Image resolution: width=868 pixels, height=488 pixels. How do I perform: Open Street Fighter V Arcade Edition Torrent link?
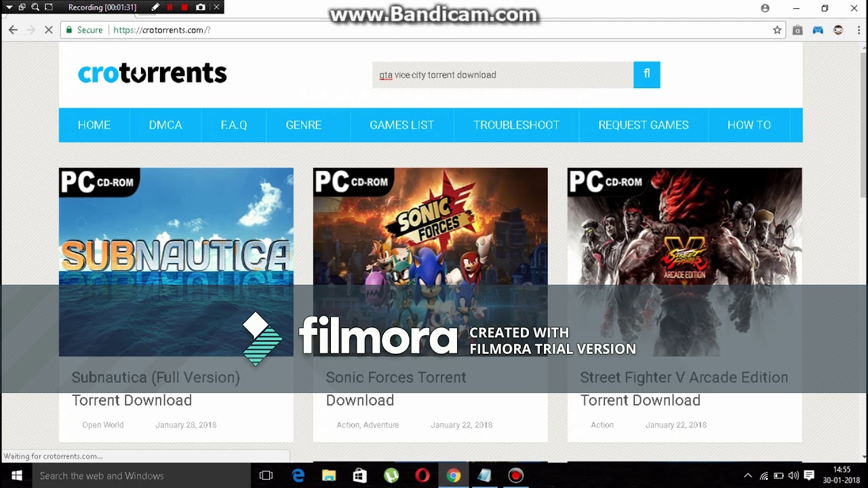click(684, 388)
